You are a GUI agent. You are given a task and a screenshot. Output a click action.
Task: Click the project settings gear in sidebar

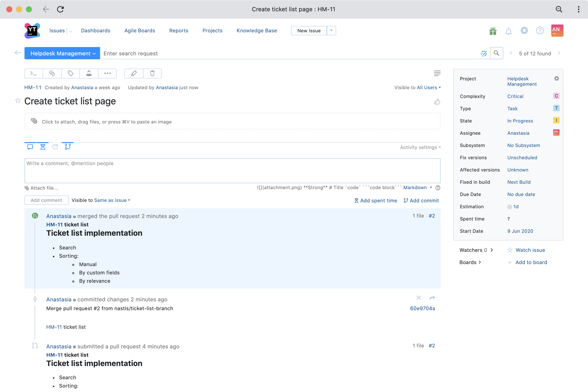tap(556, 78)
